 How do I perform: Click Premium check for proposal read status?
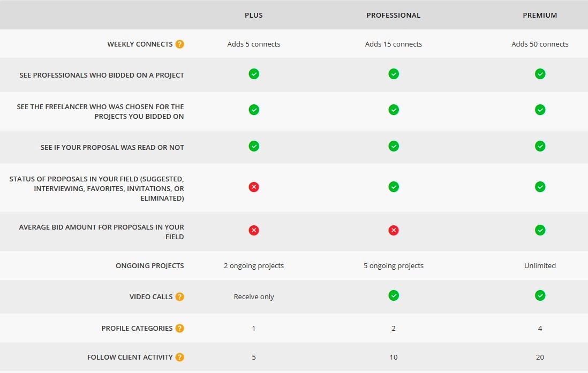tap(540, 146)
